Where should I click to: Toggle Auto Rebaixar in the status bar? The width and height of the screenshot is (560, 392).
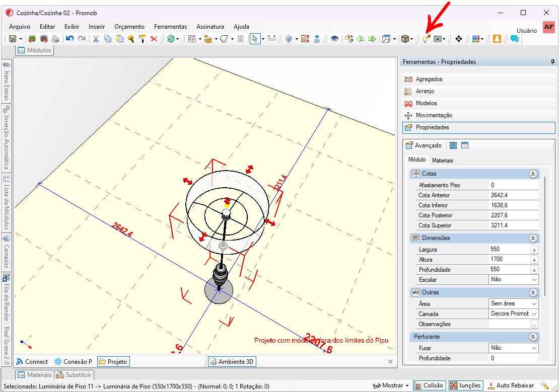click(x=511, y=385)
